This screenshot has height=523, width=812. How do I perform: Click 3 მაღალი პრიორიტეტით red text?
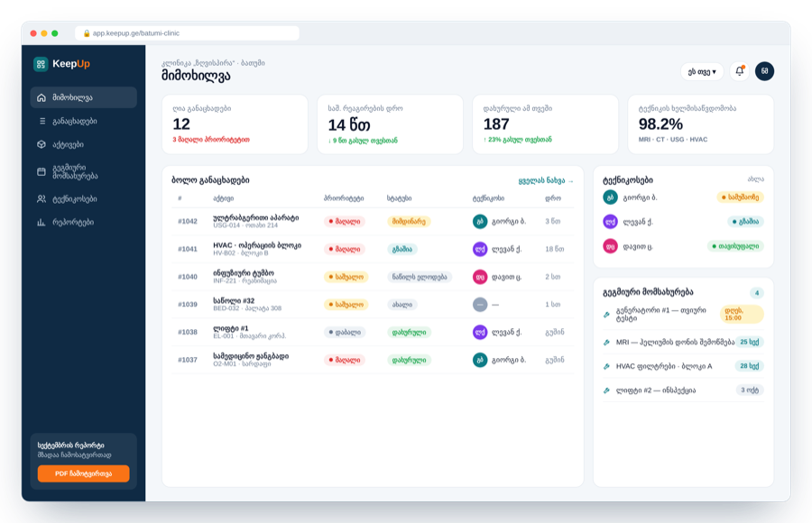[211, 140]
